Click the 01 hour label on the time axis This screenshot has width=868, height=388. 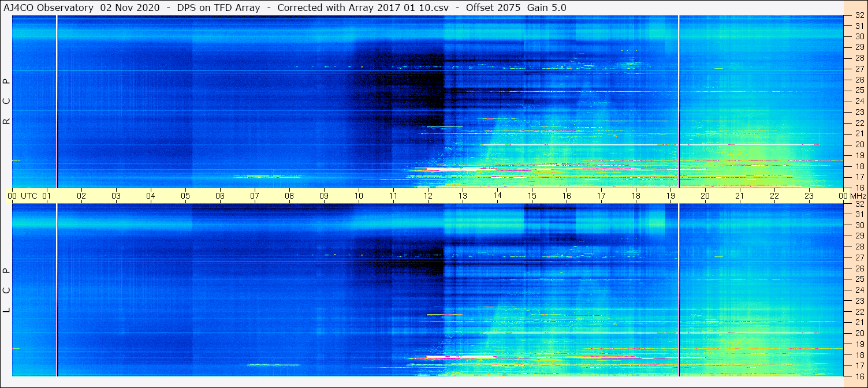tap(47, 196)
